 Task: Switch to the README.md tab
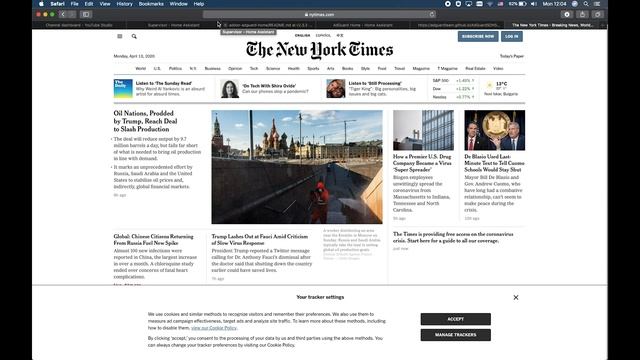click(268, 25)
